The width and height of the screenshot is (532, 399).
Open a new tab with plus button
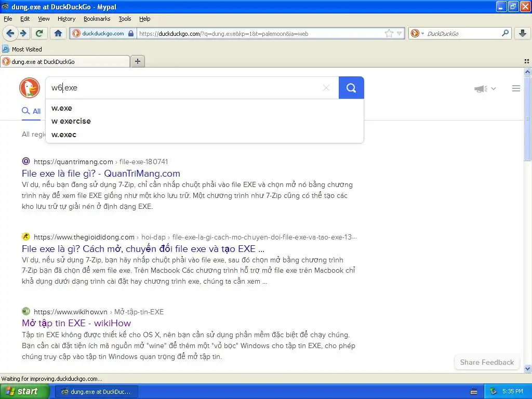click(x=137, y=61)
